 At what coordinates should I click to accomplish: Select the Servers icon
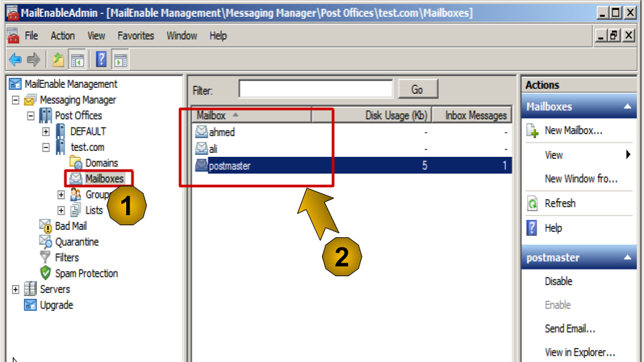pyautogui.click(x=30, y=288)
